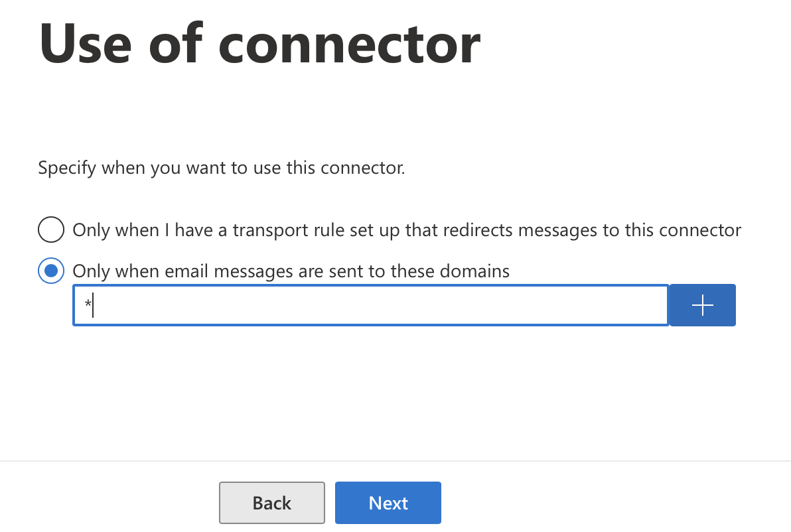Go Back to the previous step
The width and height of the screenshot is (791, 532).
click(x=272, y=503)
